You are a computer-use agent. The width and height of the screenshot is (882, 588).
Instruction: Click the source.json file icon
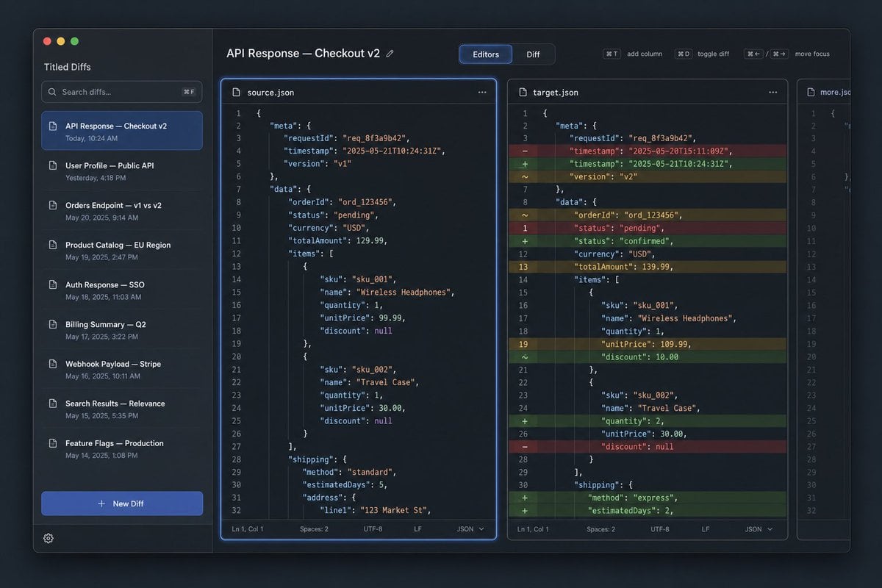click(x=236, y=93)
